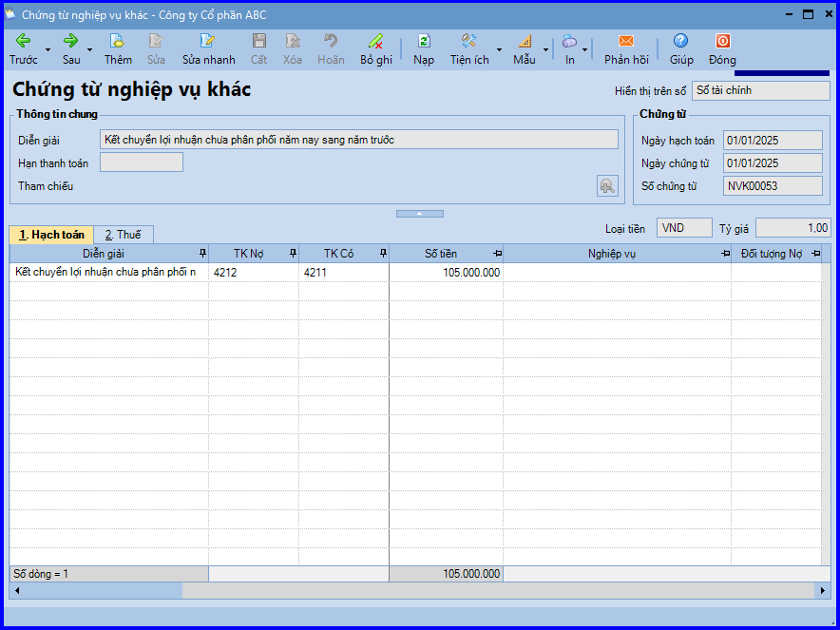This screenshot has width=840, height=630.
Task: Select the 1. Hạch toán tab
Action: pos(51,235)
